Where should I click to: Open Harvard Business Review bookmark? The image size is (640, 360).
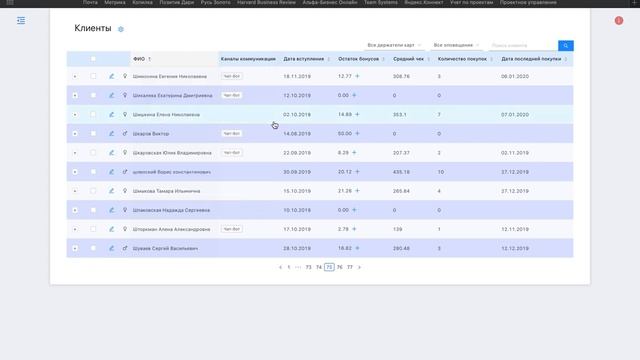pos(266,2)
